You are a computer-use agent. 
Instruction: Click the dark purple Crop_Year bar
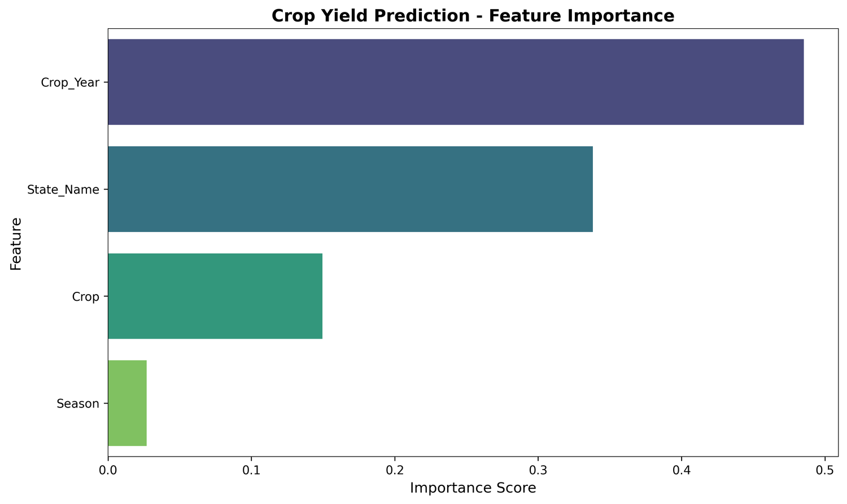point(455,82)
